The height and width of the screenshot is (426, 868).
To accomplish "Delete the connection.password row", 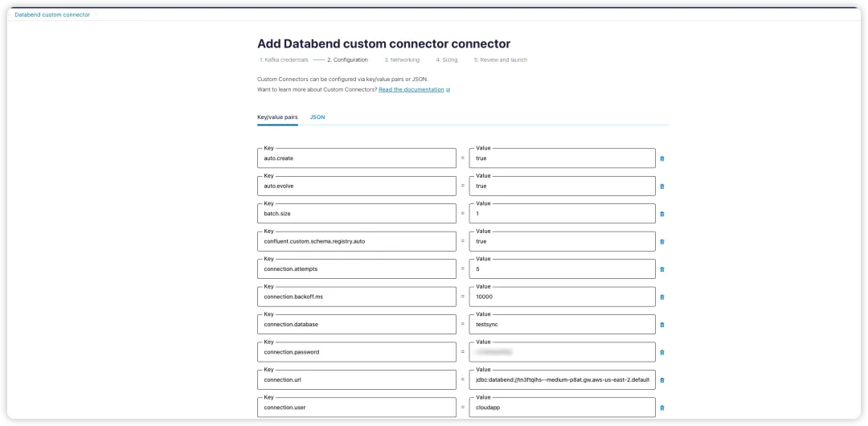I will [x=662, y=352].
